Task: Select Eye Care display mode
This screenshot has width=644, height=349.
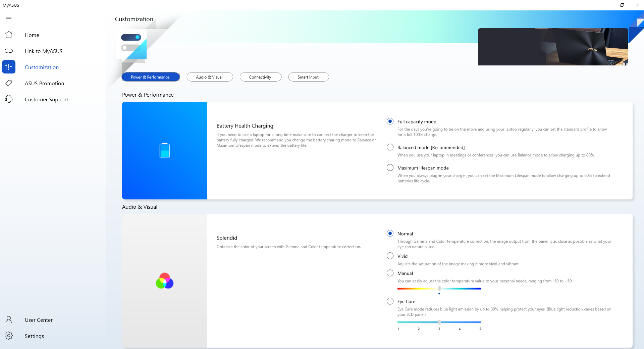Action: pos(390,301)
